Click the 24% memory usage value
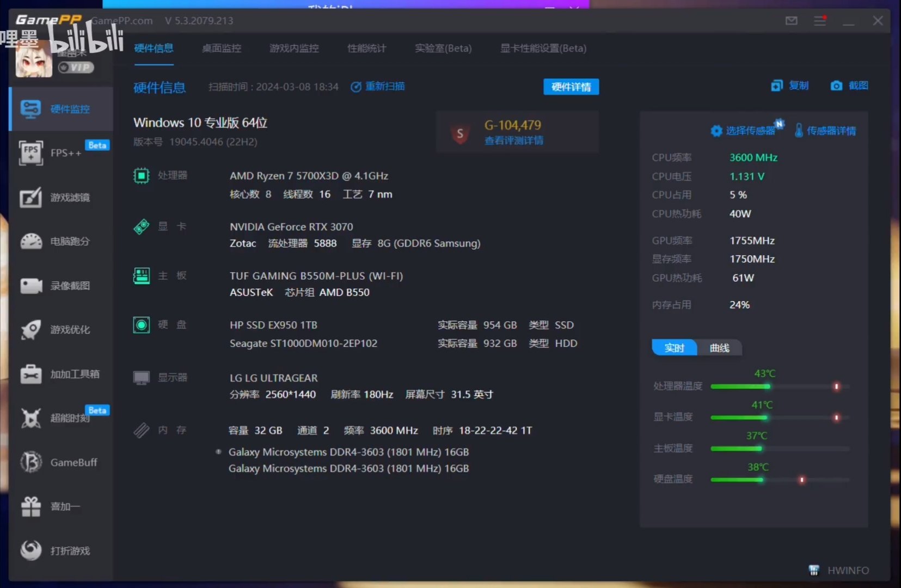This screenshot has height=588, width=901. coord(739,305)
